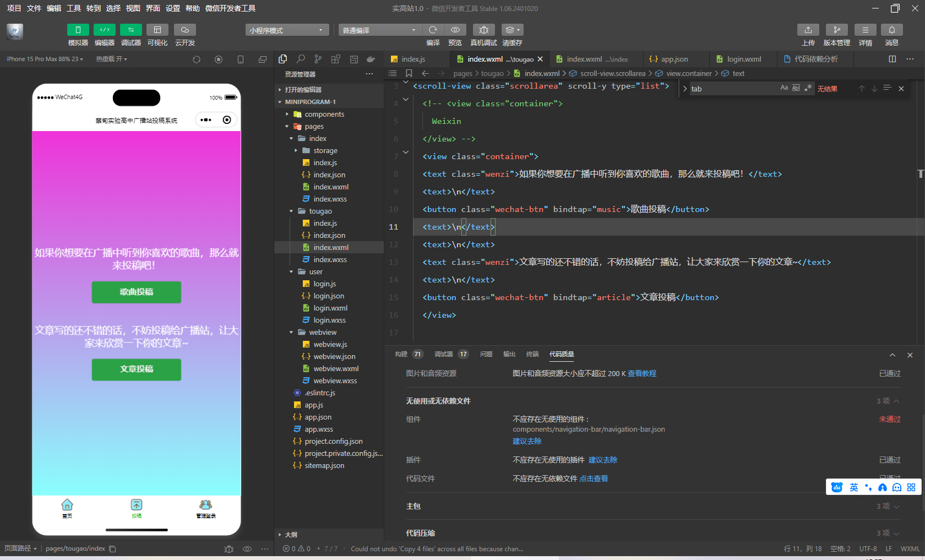Click the find input containing tab
Image resolution: width=925 pixels, height=560 pixels.
[733, 89]
